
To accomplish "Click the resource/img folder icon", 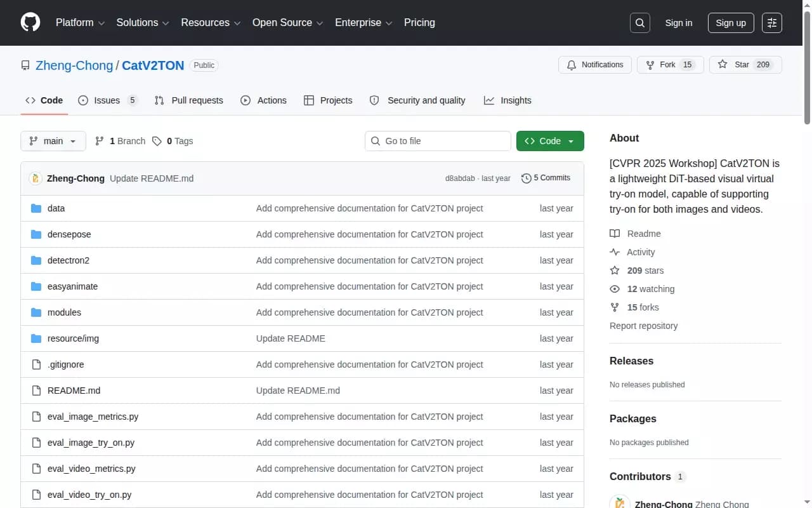I will [x=36, y=338].
